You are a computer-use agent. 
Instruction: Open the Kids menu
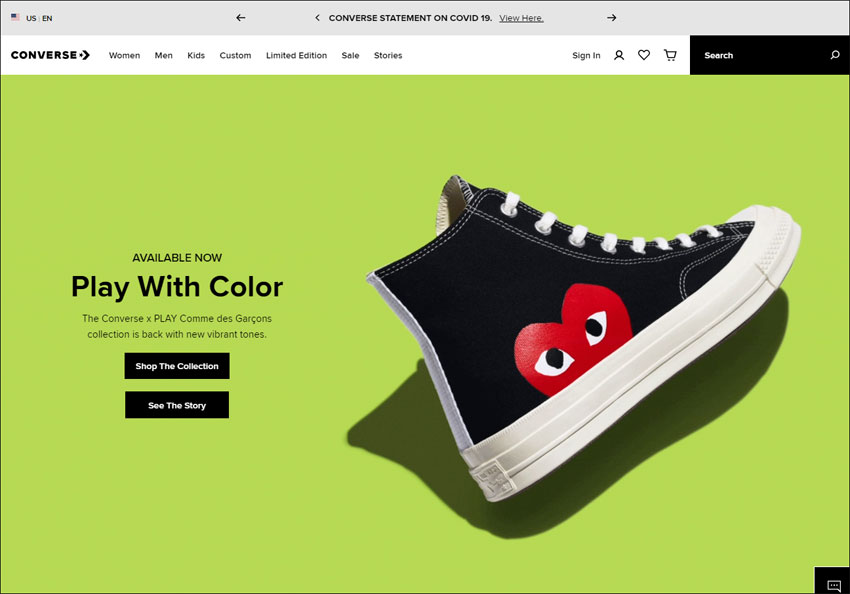point(196,55)
